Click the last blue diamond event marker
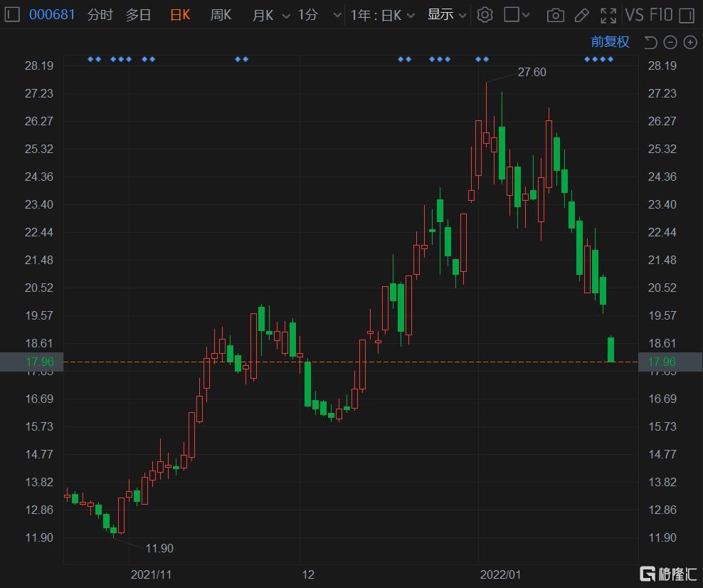 click(610, 59)
